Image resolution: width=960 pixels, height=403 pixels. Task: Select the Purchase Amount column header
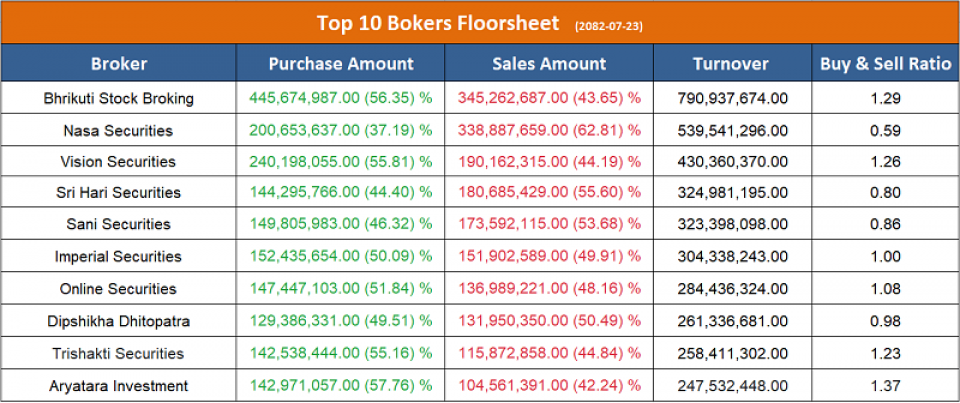[x=340, y=64]
